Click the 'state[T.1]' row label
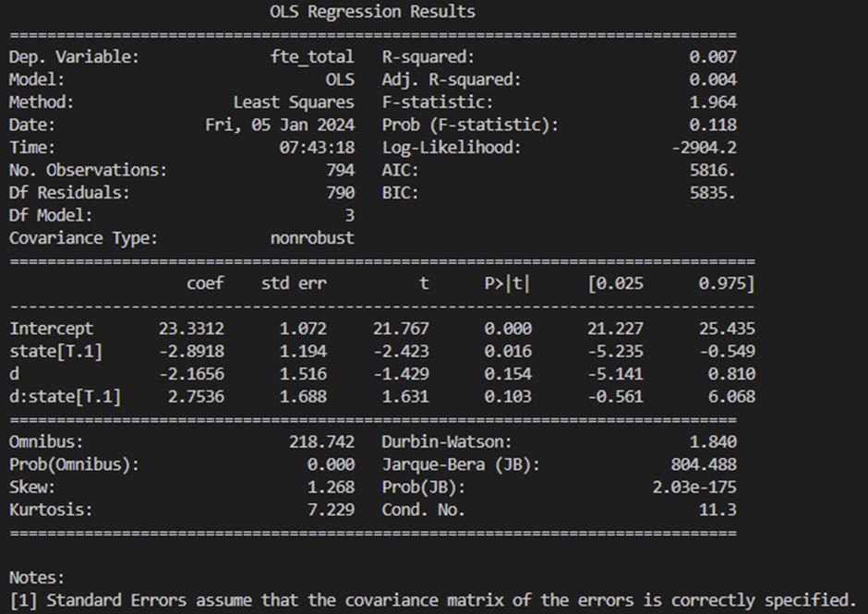This screenshot has height=614, width=868. pos(55,352)
